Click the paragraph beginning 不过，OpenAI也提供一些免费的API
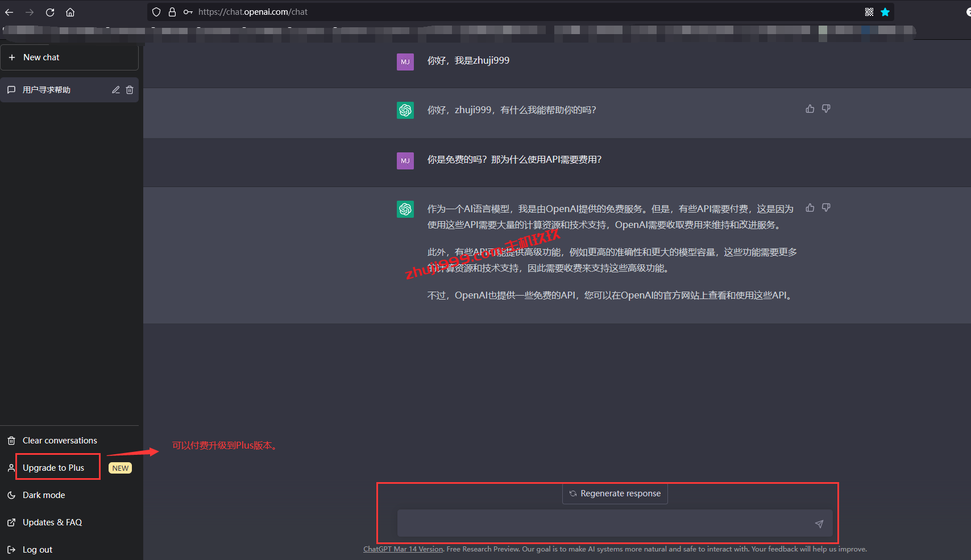 611,296
